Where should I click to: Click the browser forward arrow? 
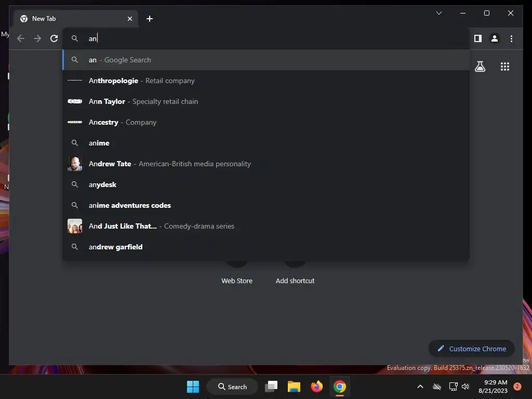tap(37, 38)
